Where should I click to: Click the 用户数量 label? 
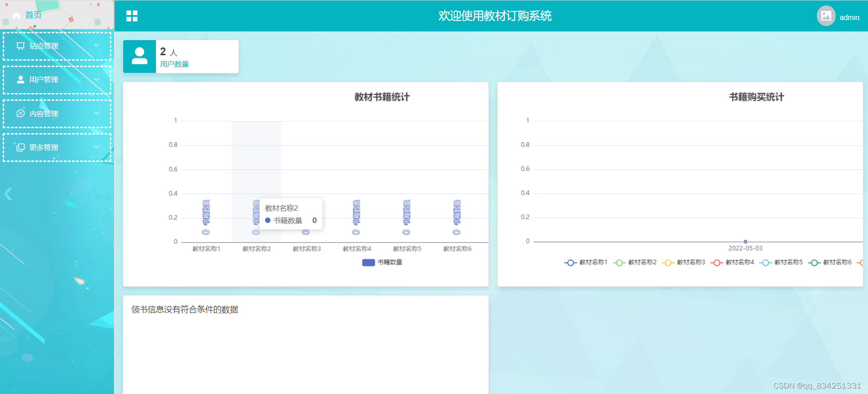(x=175, y=64)
